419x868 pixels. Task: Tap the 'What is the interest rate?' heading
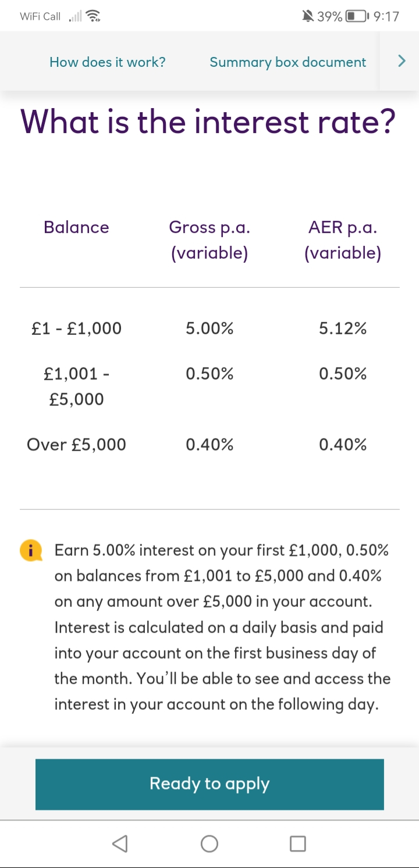pos(208,122)
